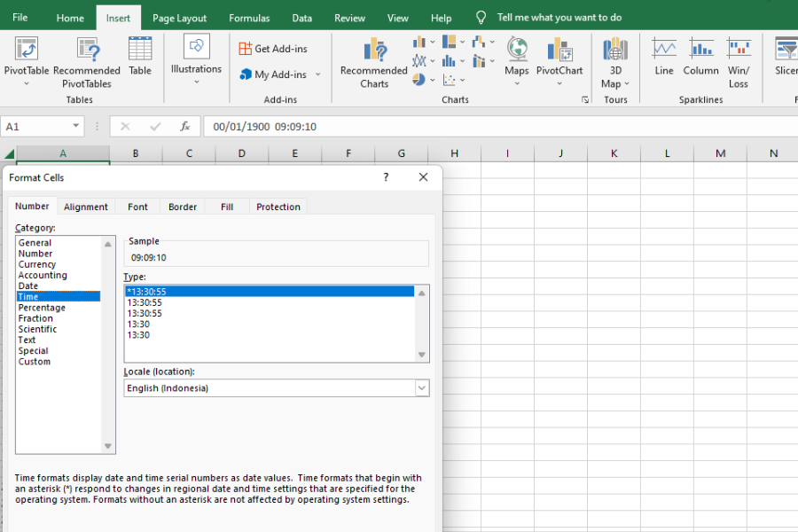
Task: Open the Alignment tab in Format Cells
Action: pyautogui.click(x=86, y=206)
